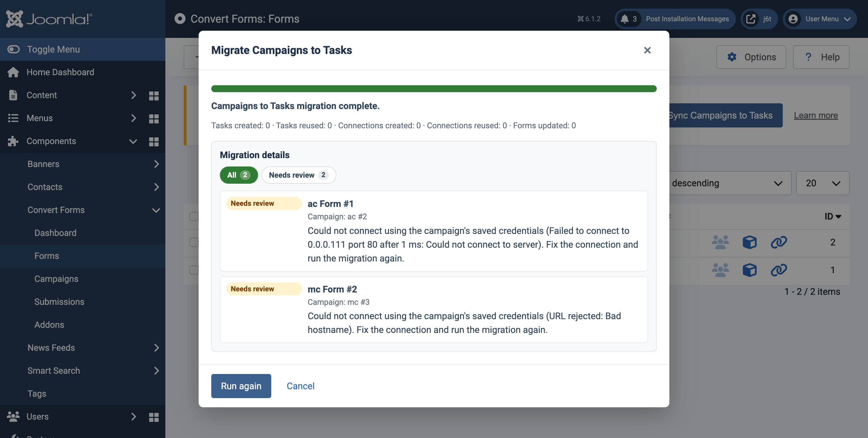
Task: Open Menus dashboard grid icon
Action: coord(154,119)
